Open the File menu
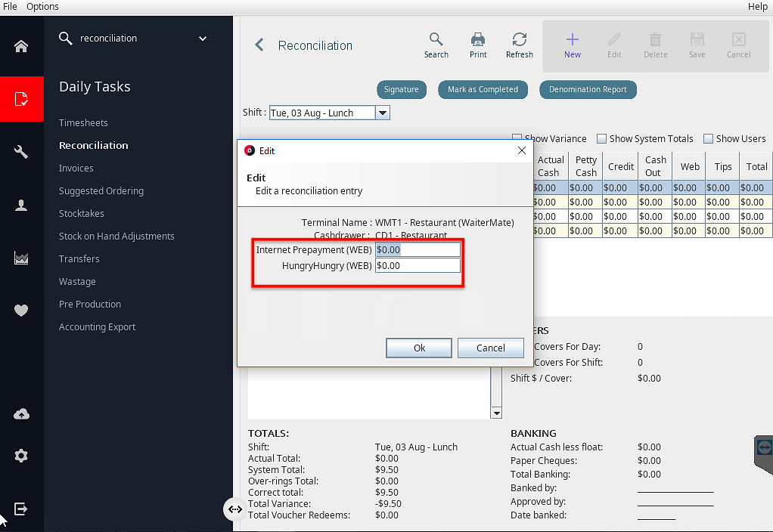 [x=10, y=6]
